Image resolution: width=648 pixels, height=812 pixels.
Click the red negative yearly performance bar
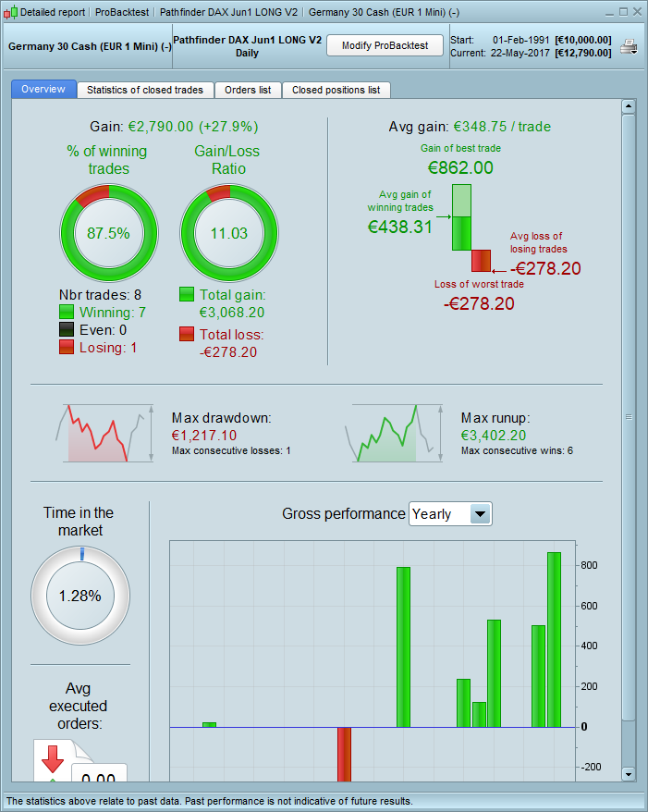344,754
